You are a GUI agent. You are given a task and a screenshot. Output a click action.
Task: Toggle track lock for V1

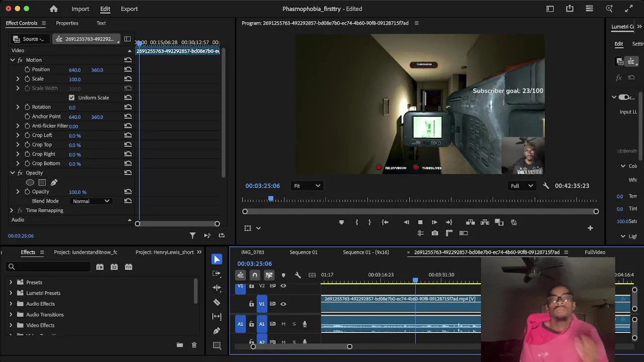[x=252, y=304]
